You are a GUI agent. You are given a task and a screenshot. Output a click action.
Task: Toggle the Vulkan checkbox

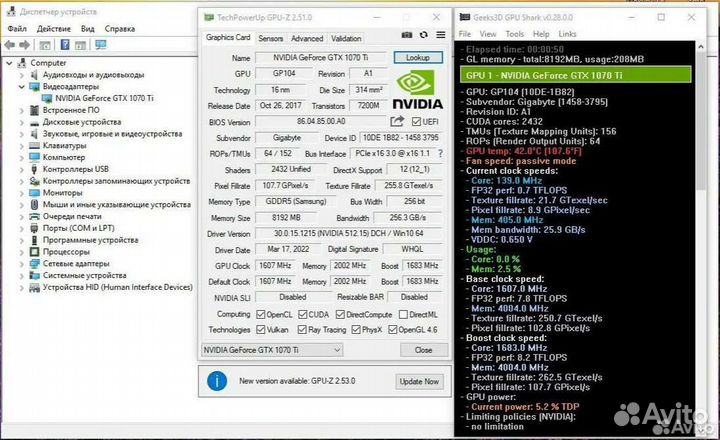pyautogui.click(x=261, y=330)
